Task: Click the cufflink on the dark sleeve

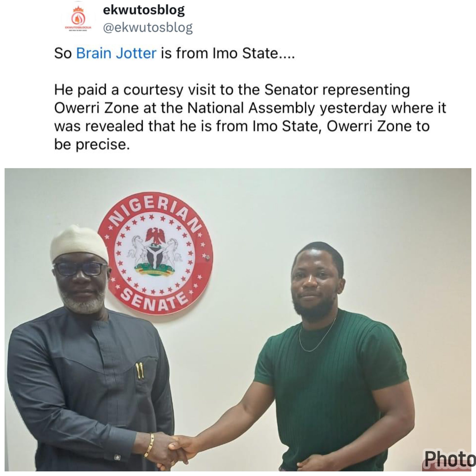Action: [118, 458]
